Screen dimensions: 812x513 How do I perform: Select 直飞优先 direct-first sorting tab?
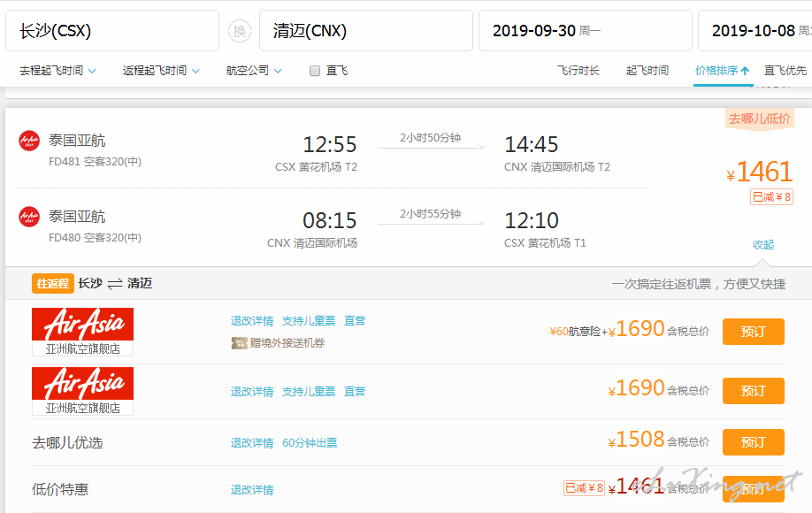click(x=785, y=71)
